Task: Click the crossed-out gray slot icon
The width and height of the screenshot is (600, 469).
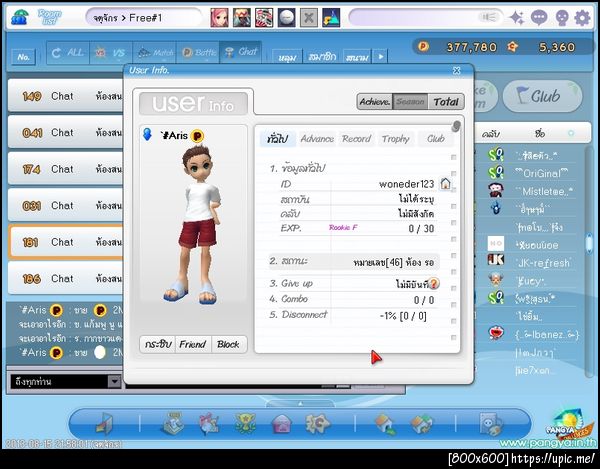Action: coord(308,17)
